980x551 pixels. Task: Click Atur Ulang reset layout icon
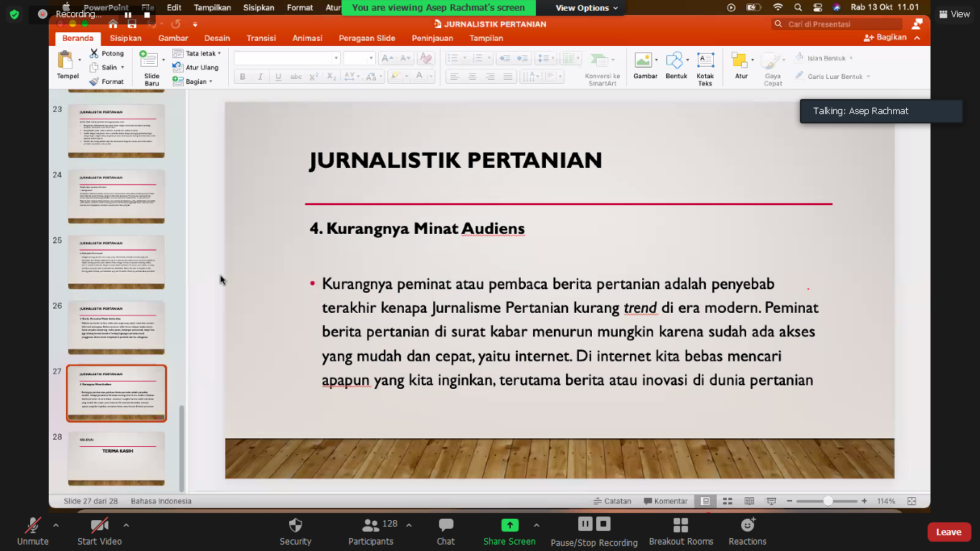point(177,67)
